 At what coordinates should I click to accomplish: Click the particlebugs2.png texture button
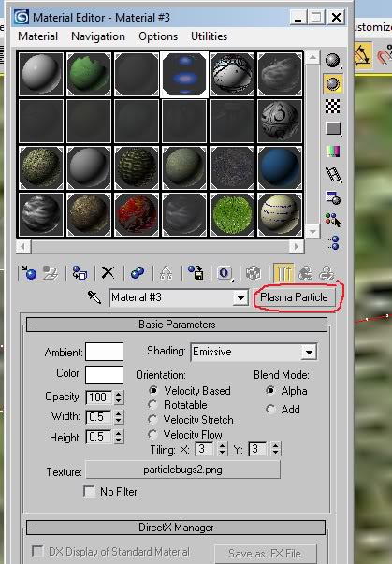click(182, 470)
